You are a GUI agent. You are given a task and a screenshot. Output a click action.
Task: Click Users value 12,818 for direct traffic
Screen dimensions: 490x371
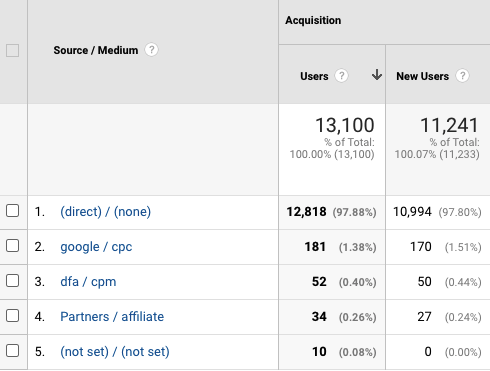[x=306, y=212]
